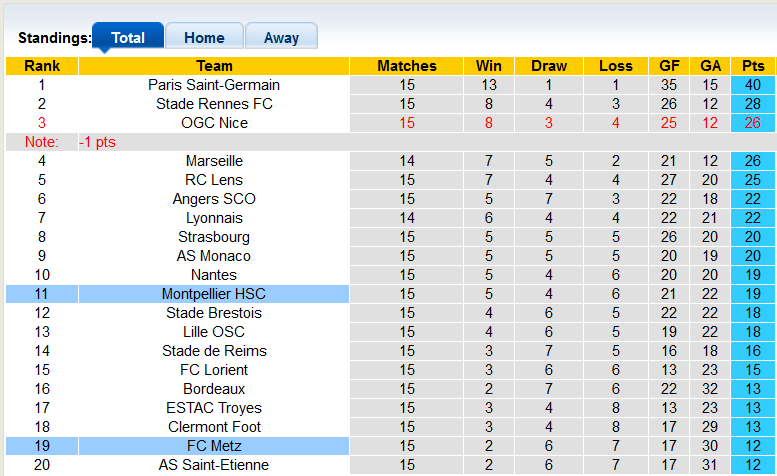Select the highlighted Montpellier HSC row
777x476 pixels.
tap(214, 294)
